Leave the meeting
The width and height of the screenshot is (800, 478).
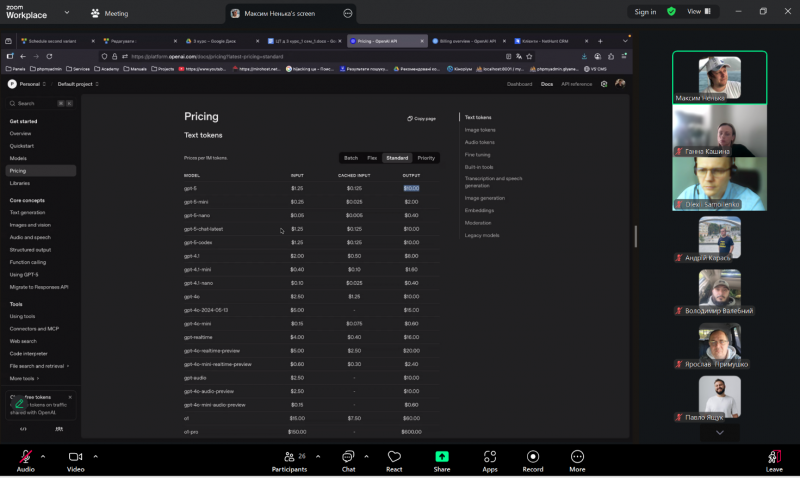pyautogui.click(x=774, y=458)
